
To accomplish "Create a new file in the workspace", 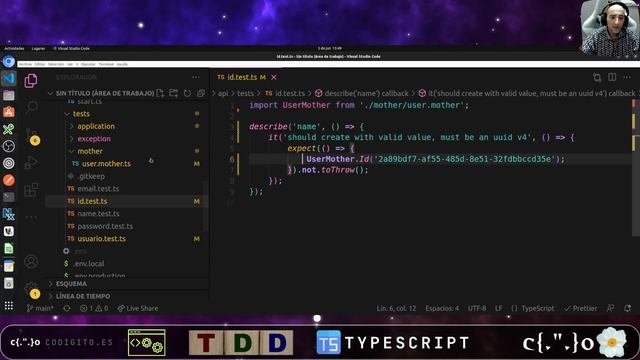I will (160, 93).
